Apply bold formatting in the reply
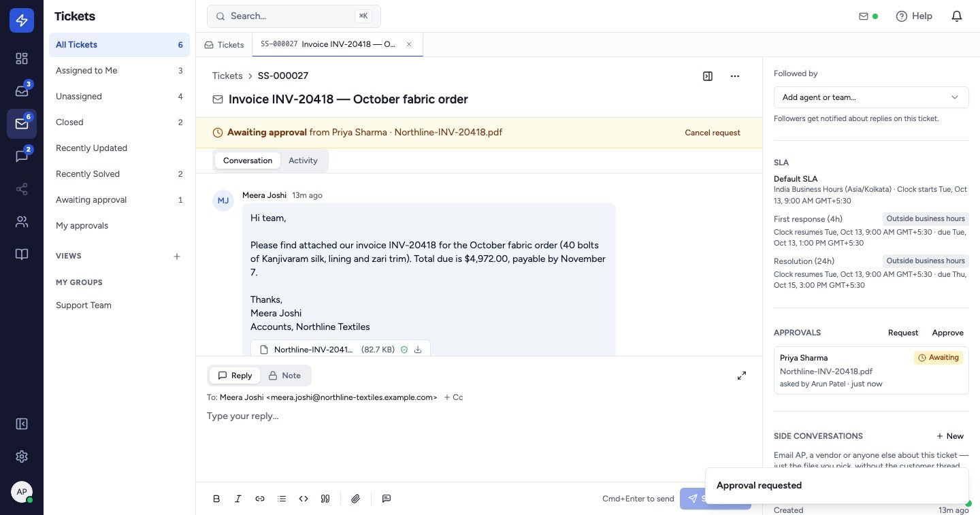The image size is (980, 515). [x=216, y=499]
